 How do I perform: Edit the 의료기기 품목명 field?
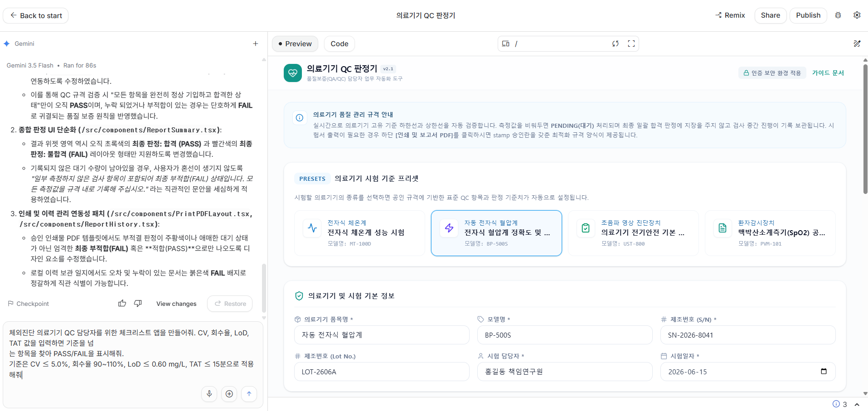click(x=382, y=335)
